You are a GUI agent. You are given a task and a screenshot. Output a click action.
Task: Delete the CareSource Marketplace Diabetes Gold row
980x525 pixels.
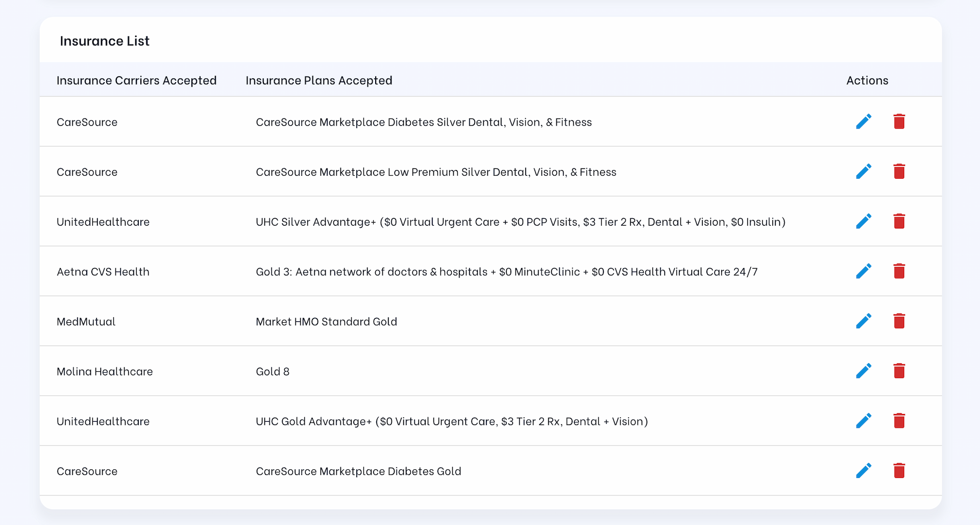(899, 471)
